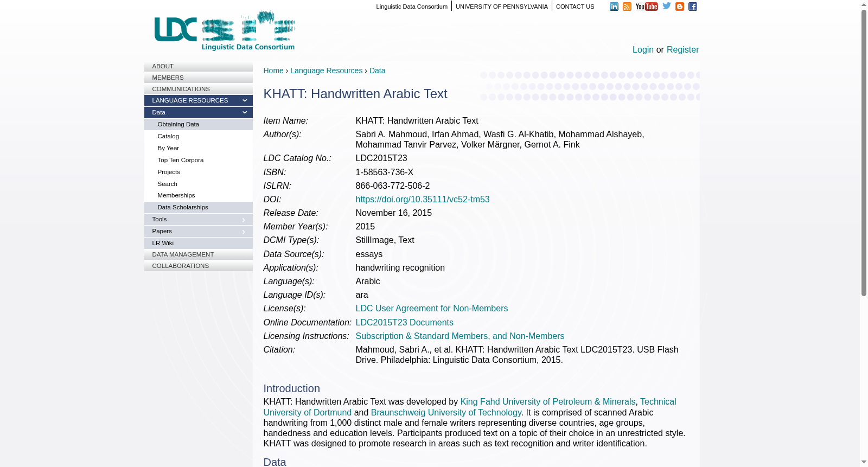Visit King Fahd University of Petroleum & Minerals

click(548, 402)
